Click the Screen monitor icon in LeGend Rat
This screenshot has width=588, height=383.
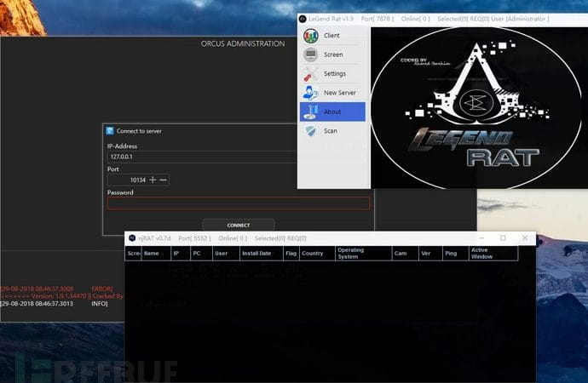(311, 54)
